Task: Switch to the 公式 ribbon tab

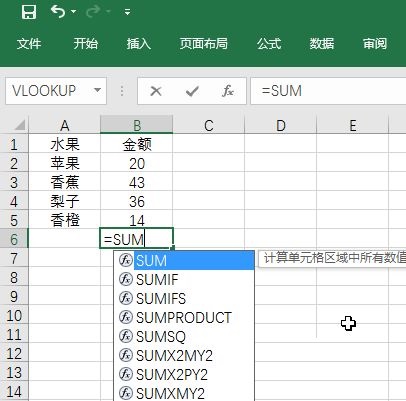Action: (x=269, y=44)
